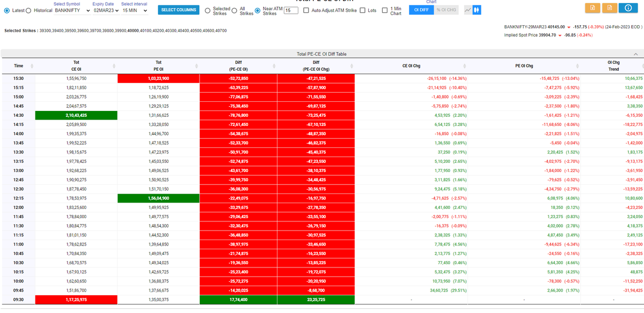Click the 1,55,96,750 Tot CE OI cell

point(76,78)
